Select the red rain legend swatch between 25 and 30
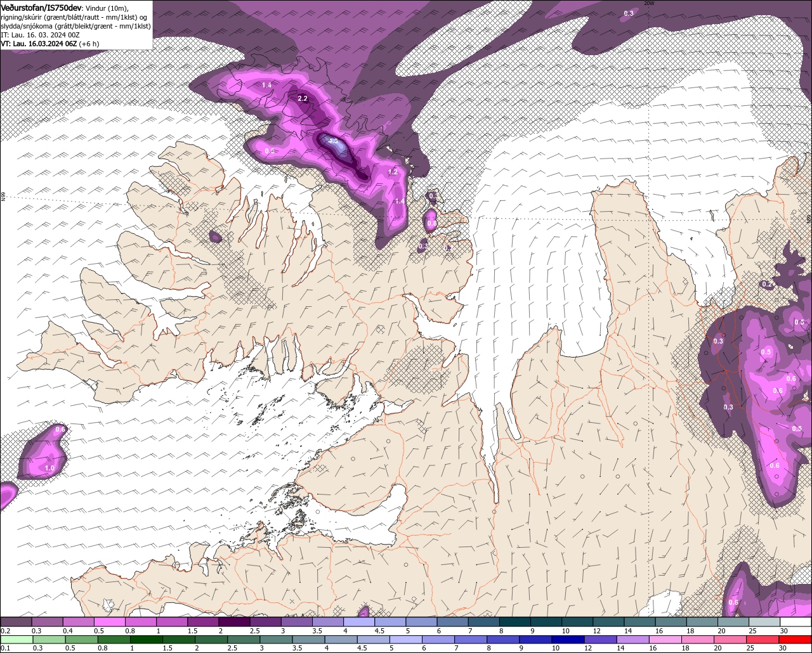This screenshot has width=812, height=653. 763,639
